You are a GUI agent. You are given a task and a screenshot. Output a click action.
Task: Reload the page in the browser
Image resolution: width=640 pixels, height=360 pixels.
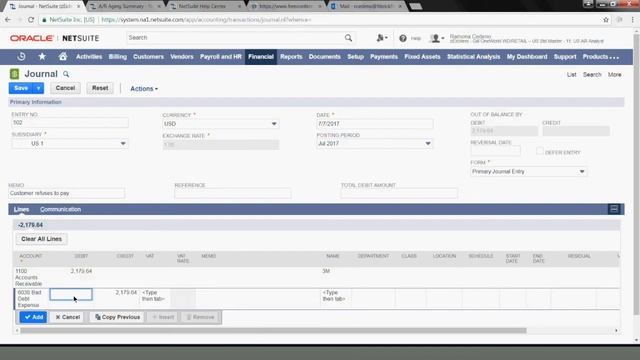[31, 20]
